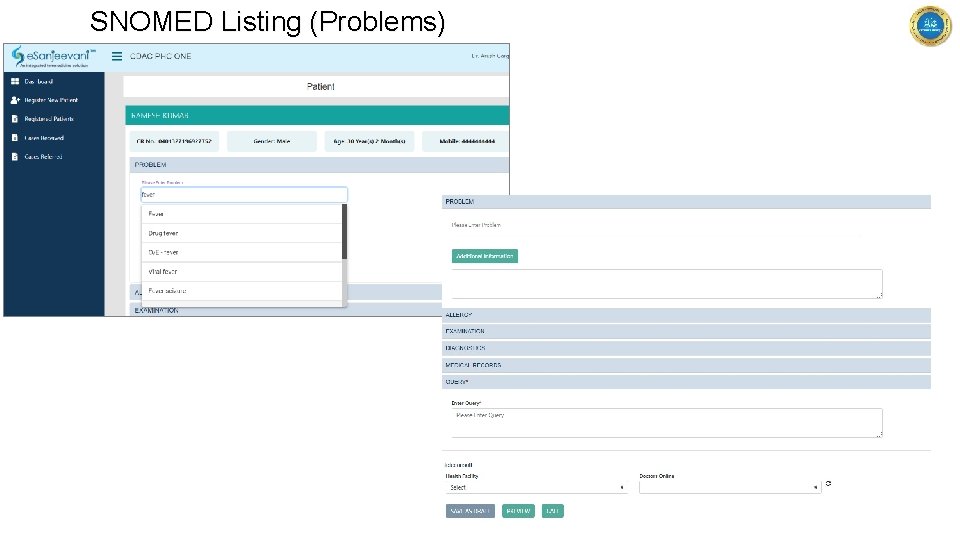The height and width of the screenshot is (540, 960).
Task: Open the Doctors Online dropdown
Action: [x=730, y=487]
